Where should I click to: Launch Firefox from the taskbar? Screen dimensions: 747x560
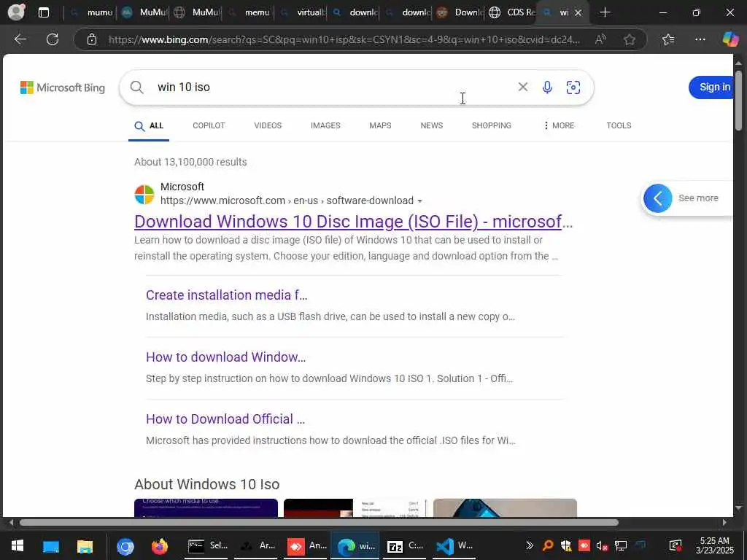[x=160, y=546]
